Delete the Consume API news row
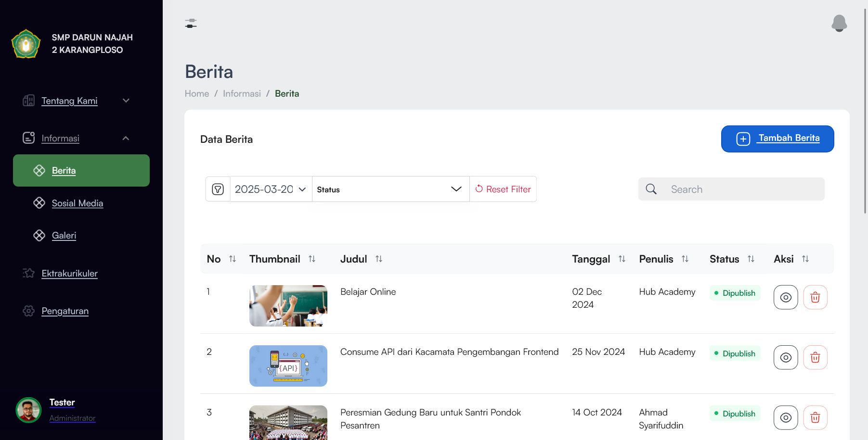 [815, 357]
